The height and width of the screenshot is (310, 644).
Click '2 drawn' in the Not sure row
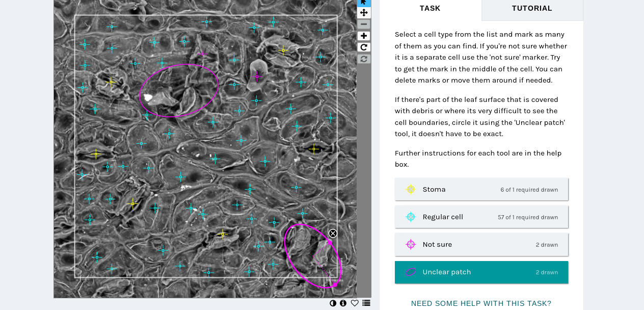coord(547,245)
